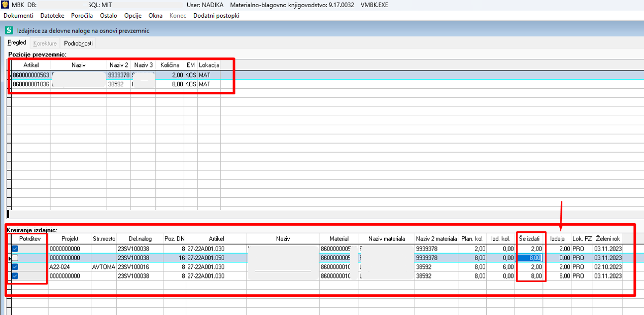Open the Okna menu
644x315 pixels.
pos(155,16)
